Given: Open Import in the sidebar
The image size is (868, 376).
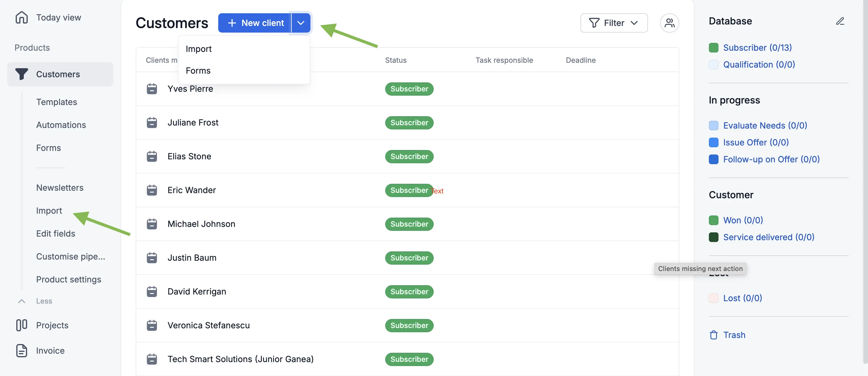Looking at the screenshot, I should click(49, 210).
